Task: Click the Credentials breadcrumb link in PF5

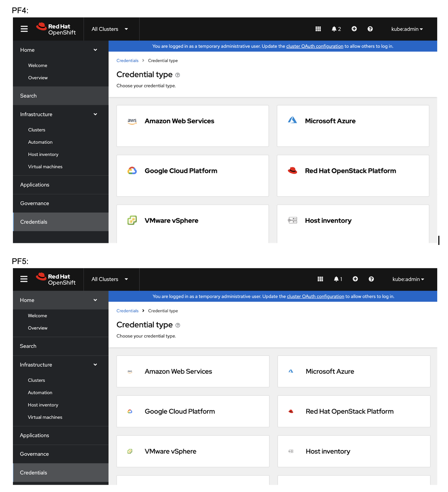Action: point(127,311)
